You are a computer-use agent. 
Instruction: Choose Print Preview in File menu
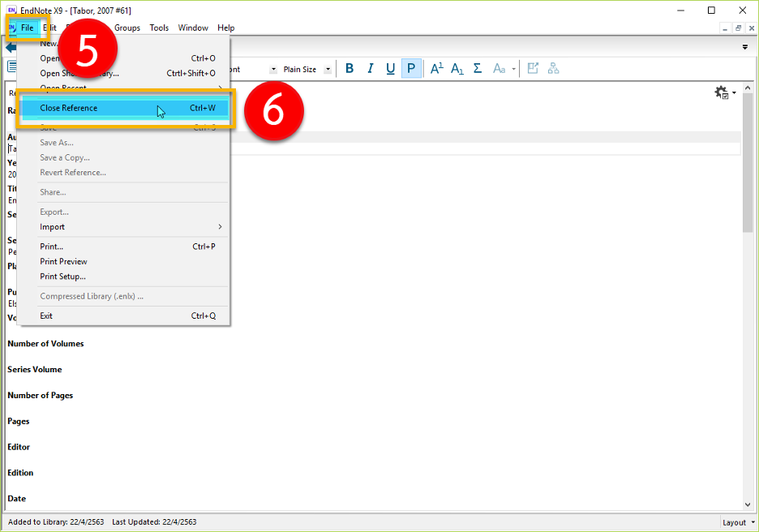point(63,261)
